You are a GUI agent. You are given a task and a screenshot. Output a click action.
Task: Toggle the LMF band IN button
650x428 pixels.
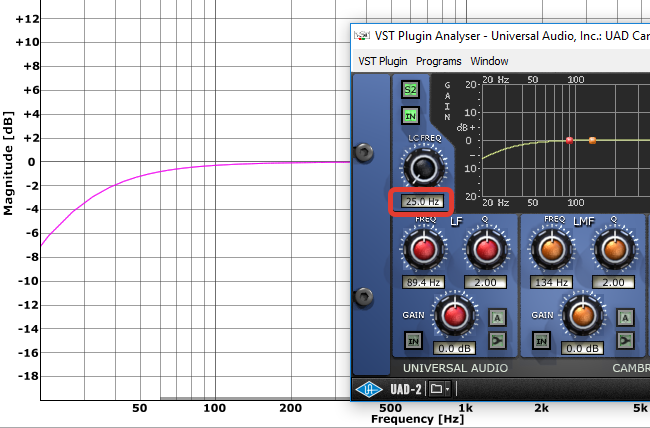541,341
